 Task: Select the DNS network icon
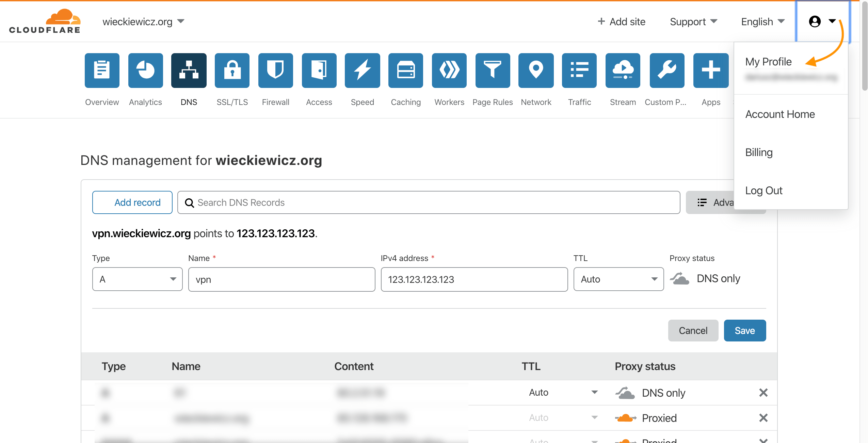click(x=189, y=71)
